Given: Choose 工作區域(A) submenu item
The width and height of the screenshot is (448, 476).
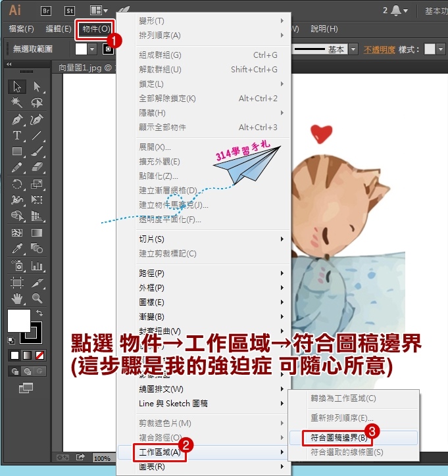Looking at the screenshot, I should pyautogui.click(x=203, y=452).
